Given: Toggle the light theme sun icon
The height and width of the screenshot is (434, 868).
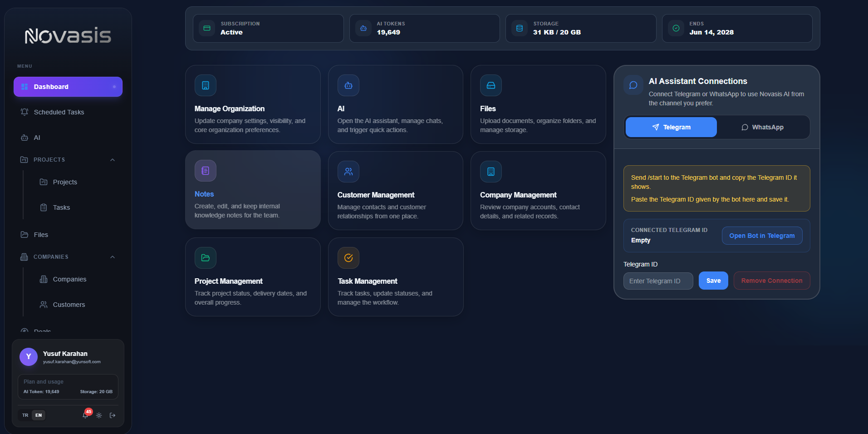Looking at the screenshot, I should pyautogui.click(x=99, y=415).
